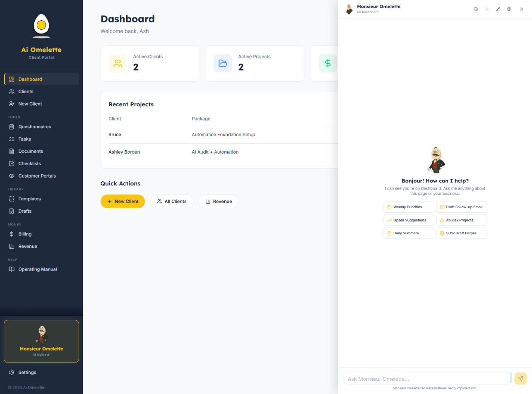Choose the At-Risk Projects chip
The width and height of the screenshot is (532, 394).
(462, 220)
